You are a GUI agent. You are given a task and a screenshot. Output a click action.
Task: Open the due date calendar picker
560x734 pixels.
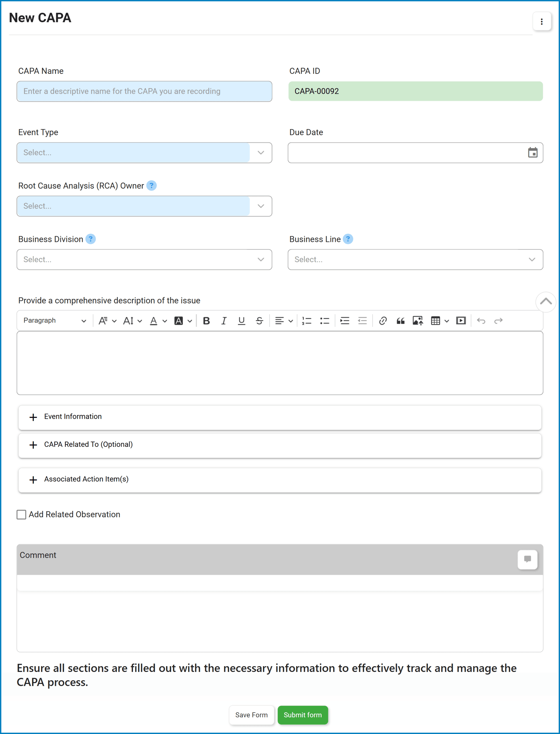532,153
